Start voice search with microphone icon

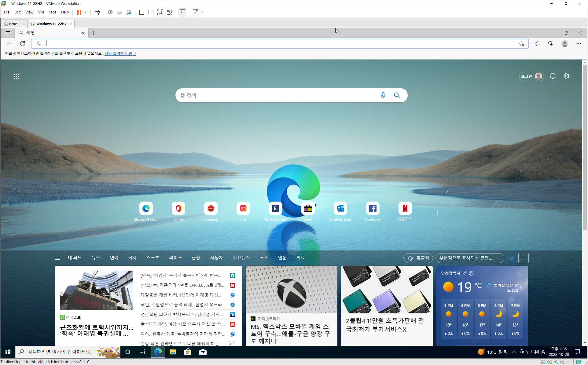tap(383, 95)
